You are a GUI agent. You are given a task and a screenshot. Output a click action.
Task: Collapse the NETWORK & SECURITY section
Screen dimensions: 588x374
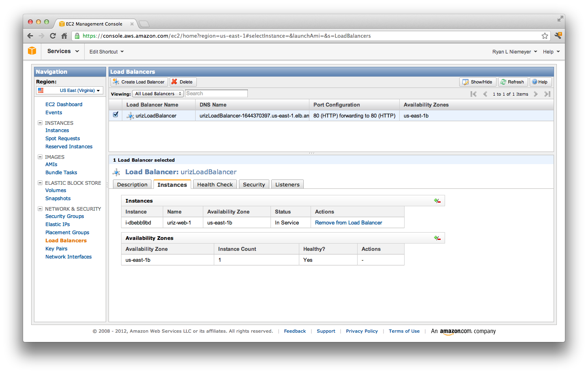pyautogui.click(x=40, y=209)
